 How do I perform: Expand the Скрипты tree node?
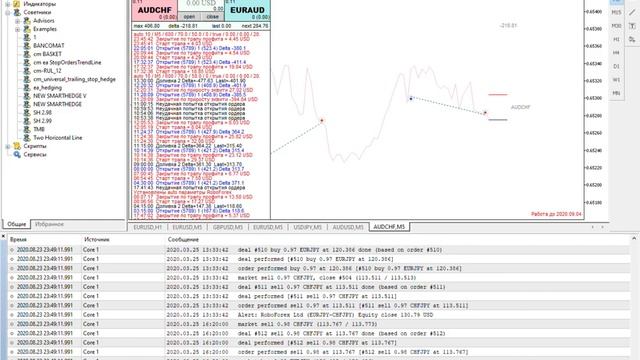pos(8,146)
